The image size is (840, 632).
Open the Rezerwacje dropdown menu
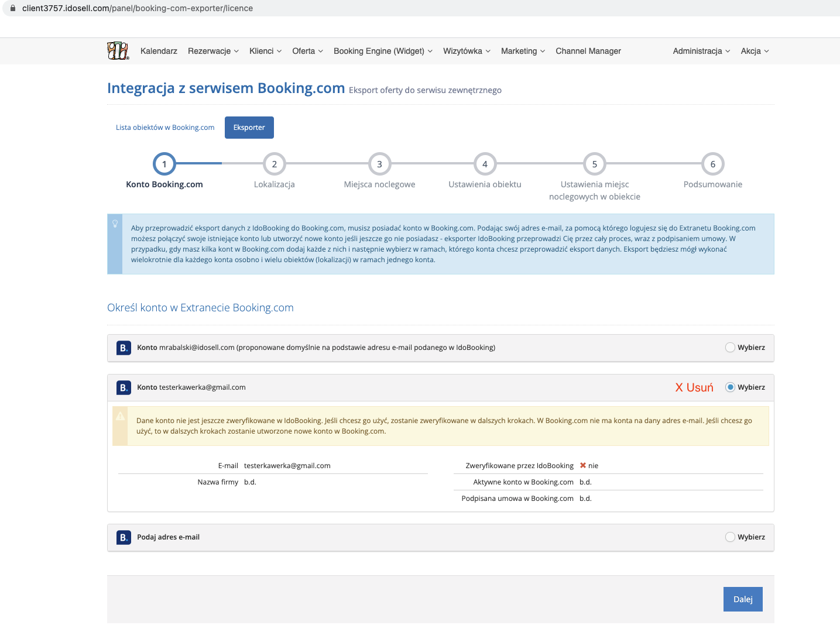213,51
